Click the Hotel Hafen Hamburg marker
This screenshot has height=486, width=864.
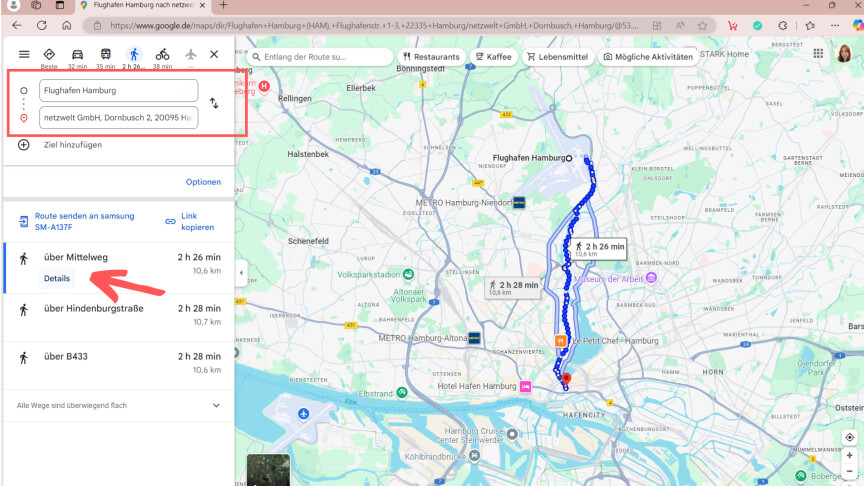526,387
